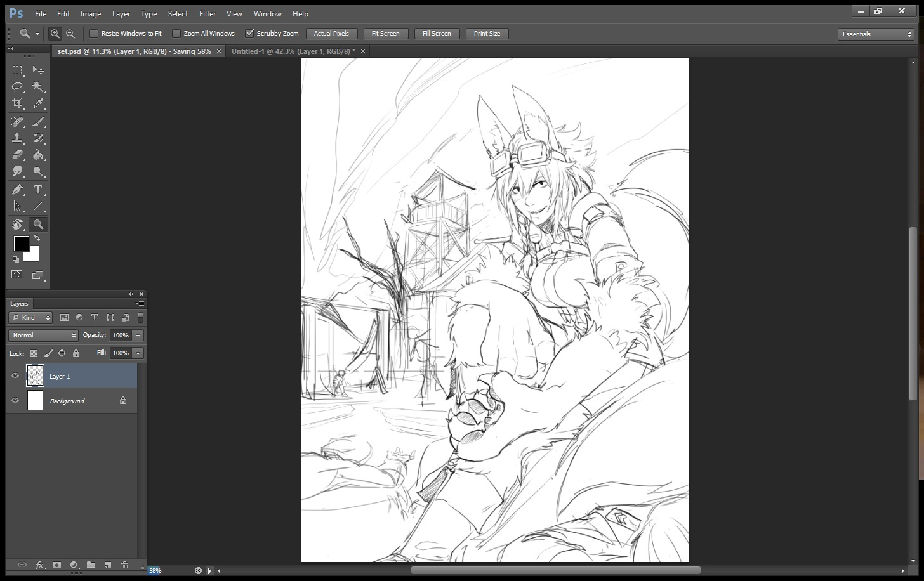The width and height of the screenshot is (924, 581).
Task: Create a new layer
Action: point(108,565)
